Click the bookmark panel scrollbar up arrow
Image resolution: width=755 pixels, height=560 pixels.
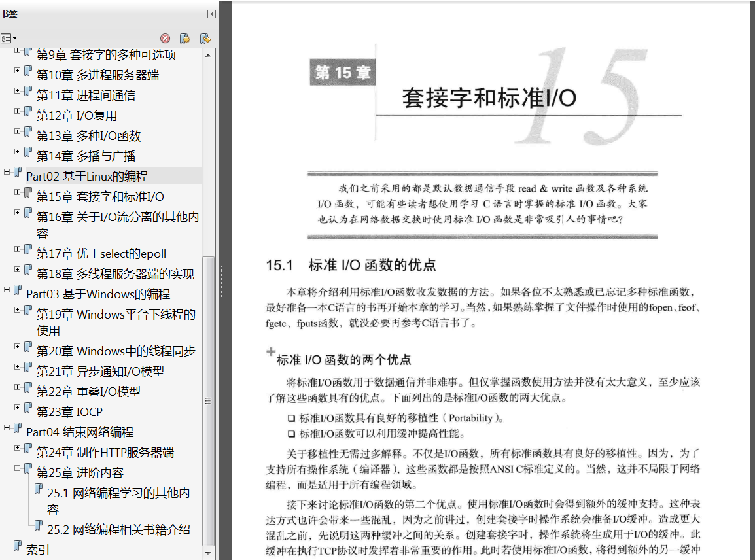point(208,55)
